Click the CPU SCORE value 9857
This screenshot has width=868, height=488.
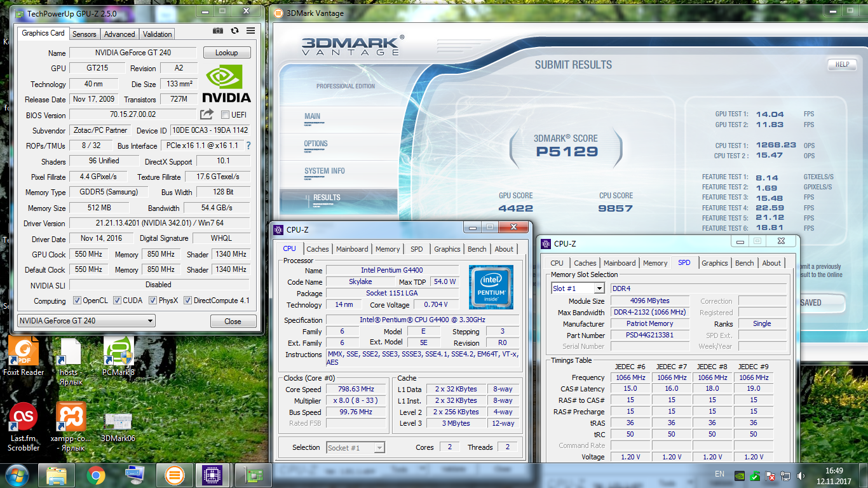pyautogui.click(x=616, y=208)
